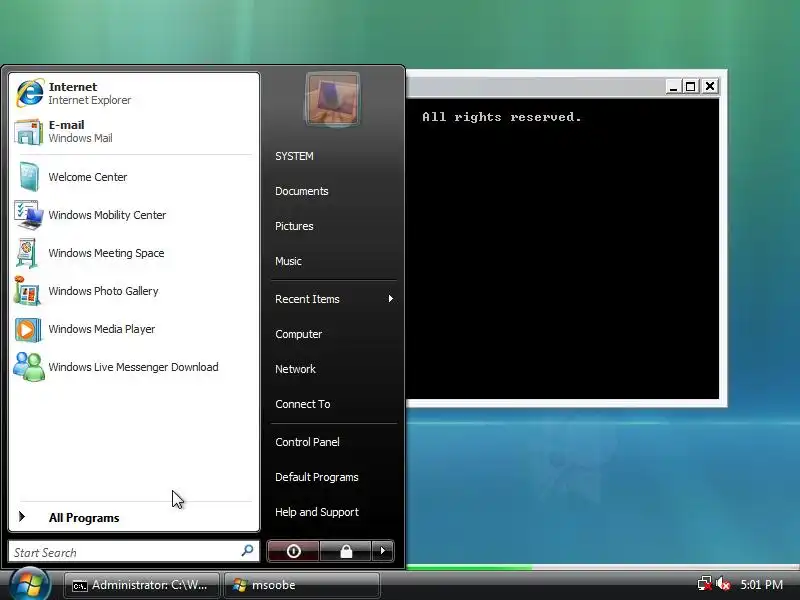
Task: Click the cmd icon in taskbar
Action: click(79, 586)
